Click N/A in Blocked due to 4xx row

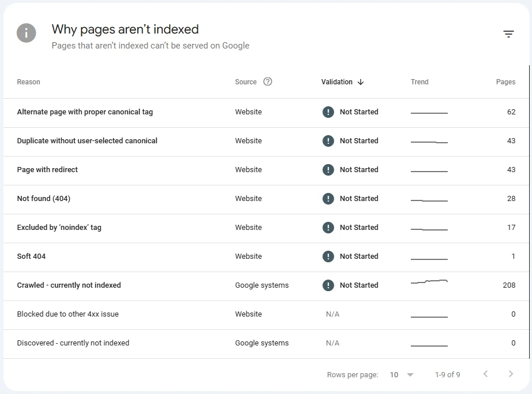click(332, 314)
